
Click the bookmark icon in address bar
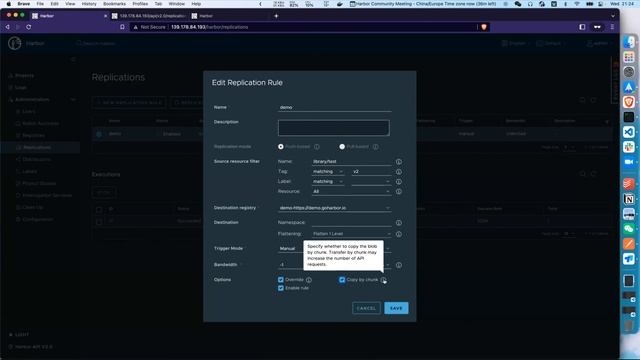pyautogui.click(x=122, y=27)
